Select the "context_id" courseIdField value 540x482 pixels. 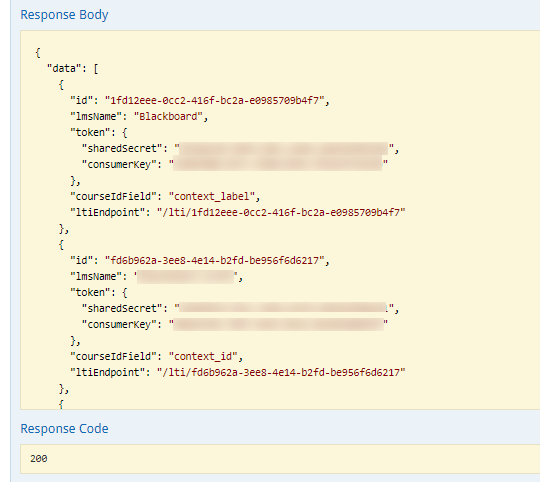tap(203, 356)
